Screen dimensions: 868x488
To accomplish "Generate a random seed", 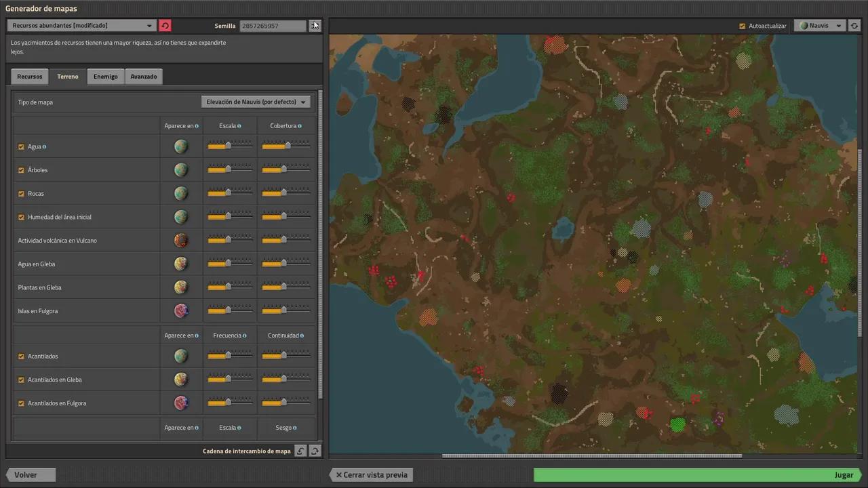I will [315, 26].
